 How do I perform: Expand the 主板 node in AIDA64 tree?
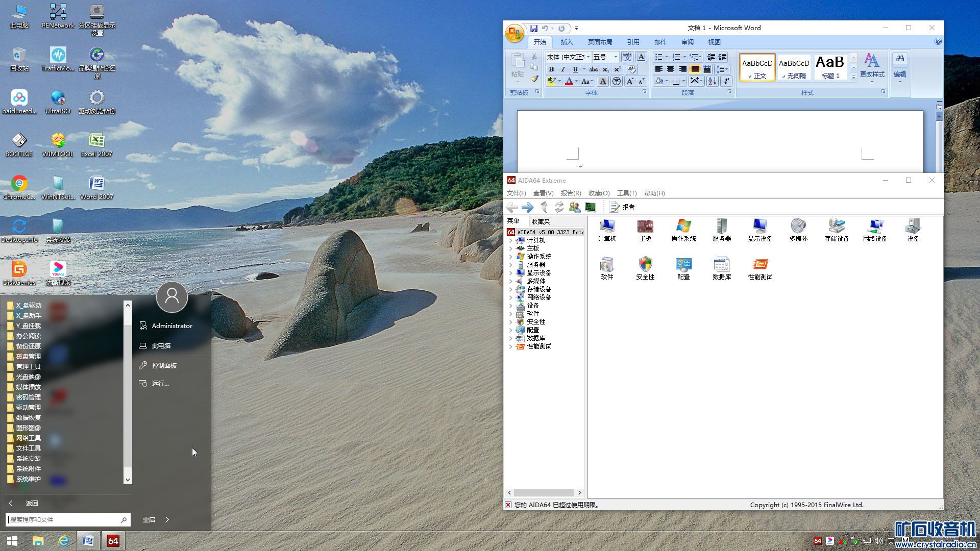tap(510, 248)
